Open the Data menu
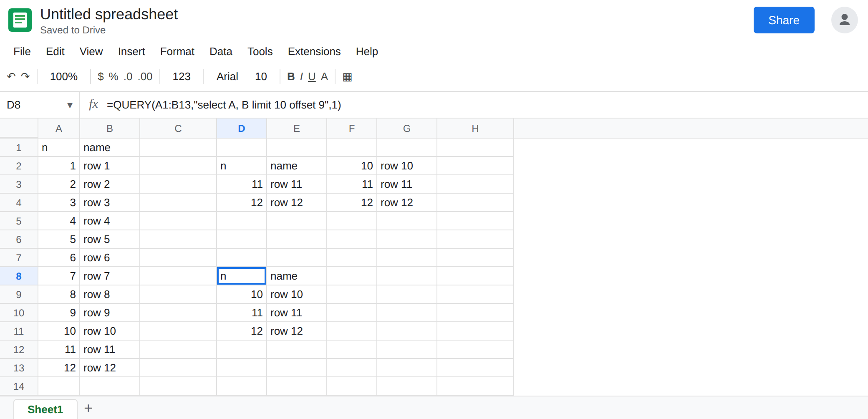868x419 pixels. pyautogui.click(x=221, y=51)
